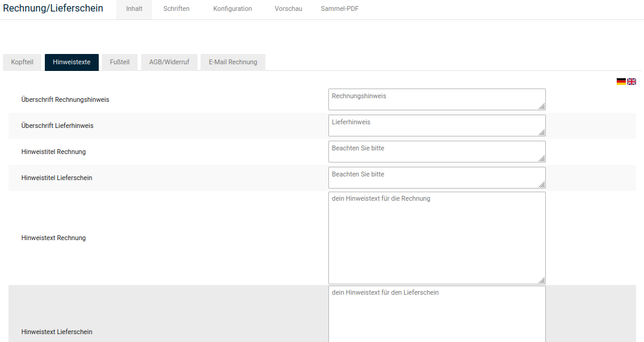The height and width of the screenshot is (342, 644).
Task: Switch to German language flag
Action: coord(621,81)
